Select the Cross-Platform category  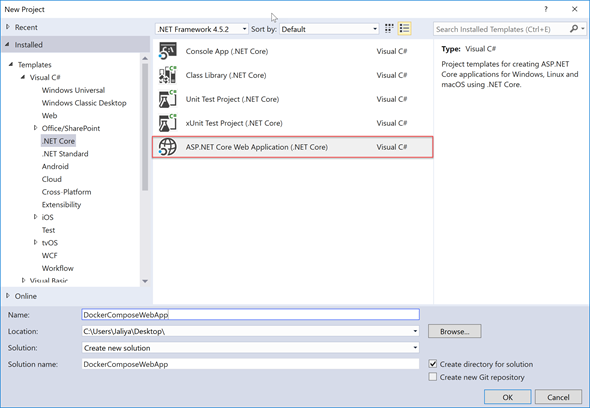[x=66, y=192]
